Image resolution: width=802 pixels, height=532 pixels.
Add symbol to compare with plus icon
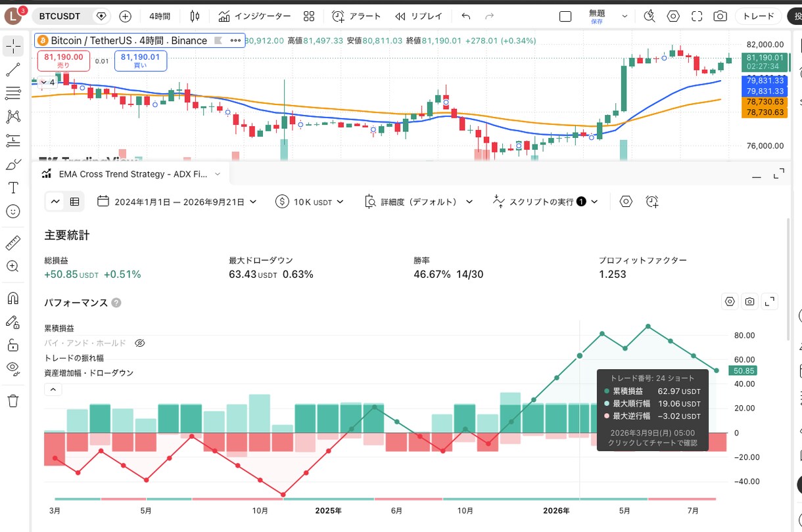(x=126, y=16)
